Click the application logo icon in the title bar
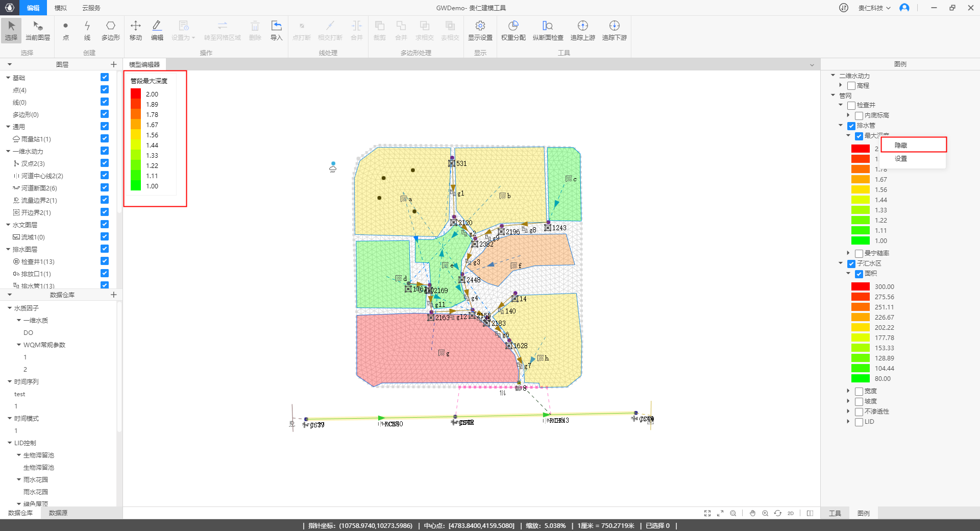The height and width of the screenshot is (531, 980). click(x=9, y=8)
